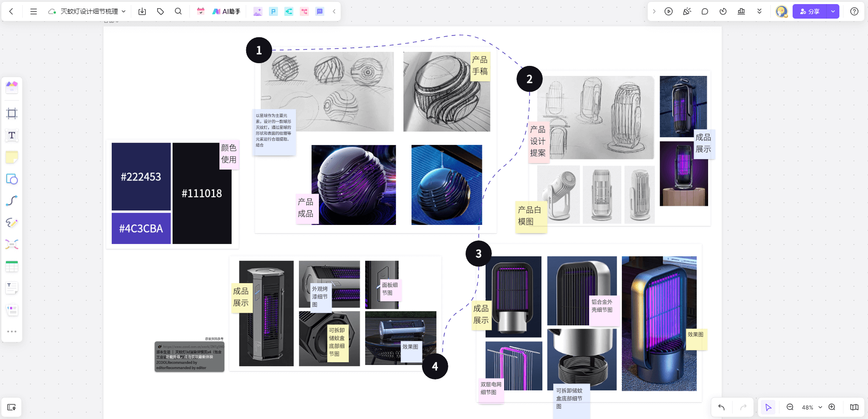Click the teal mind-map plugin icon
This screenshot has width=868, height=419.
click(x=289, y=11)
